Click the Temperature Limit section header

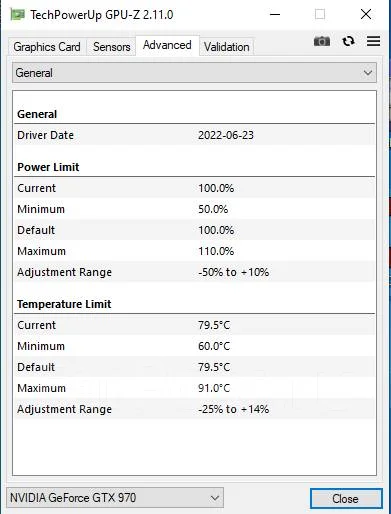[x=64, y=304]
